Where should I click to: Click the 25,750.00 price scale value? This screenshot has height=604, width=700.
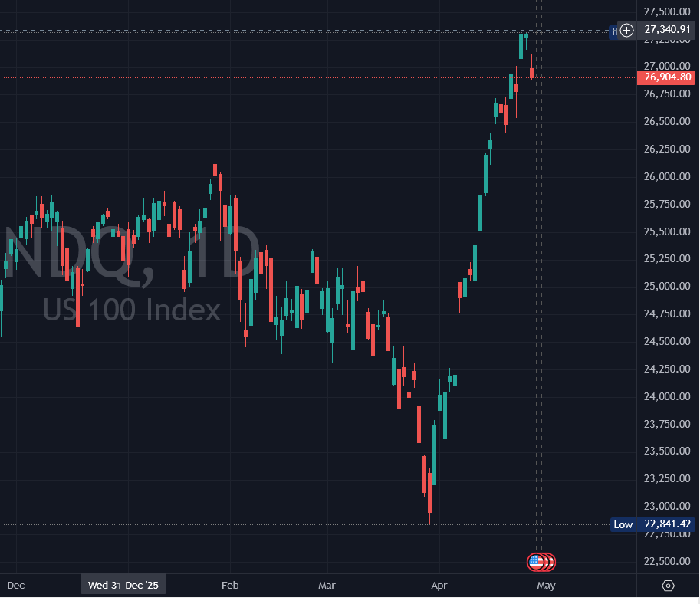coord(667,204)
